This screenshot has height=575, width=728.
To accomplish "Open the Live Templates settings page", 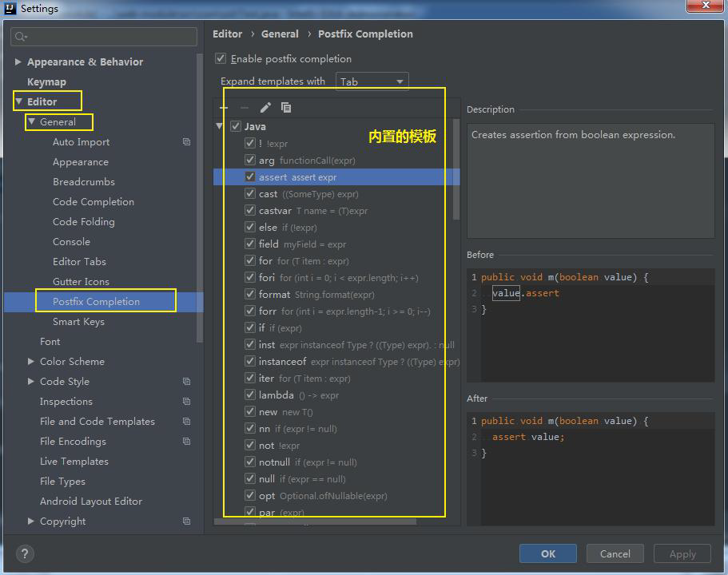I will tap(74, 462).
